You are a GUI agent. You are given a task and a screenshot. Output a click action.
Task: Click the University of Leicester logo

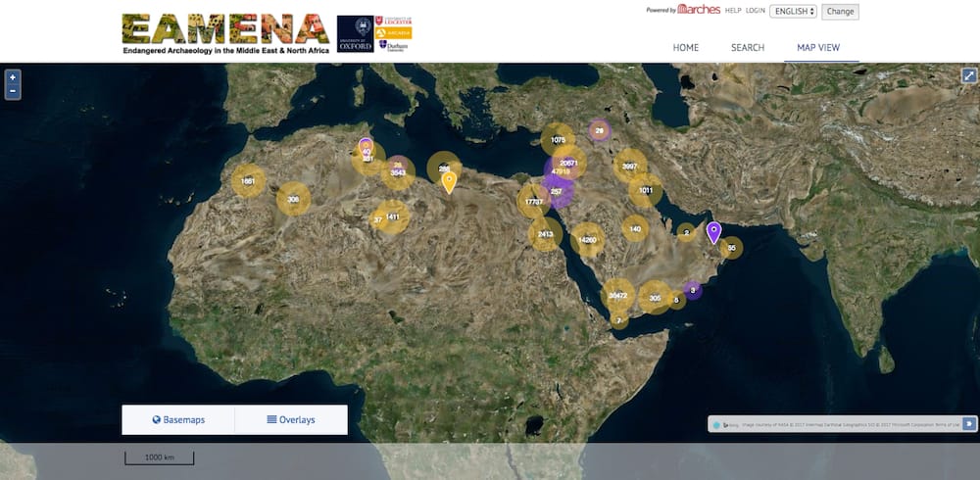[393, 21]
